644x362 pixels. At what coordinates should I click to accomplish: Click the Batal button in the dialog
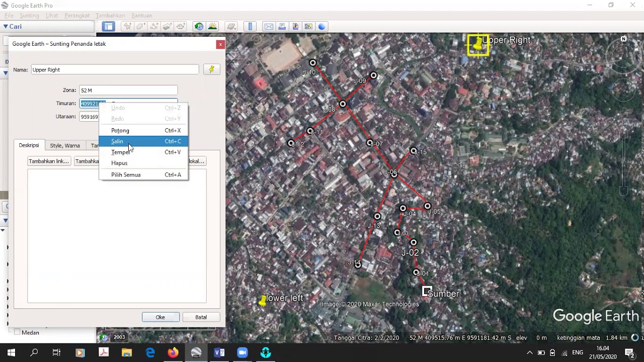tap(201, 317)
